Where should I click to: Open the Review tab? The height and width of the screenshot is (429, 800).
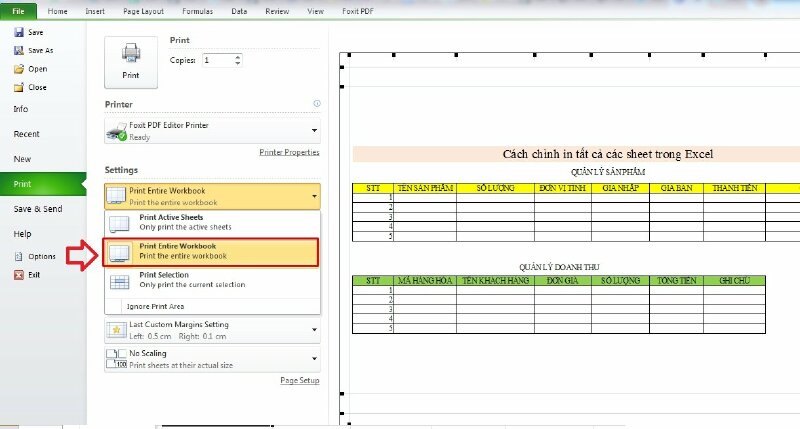tap(277, 11)
